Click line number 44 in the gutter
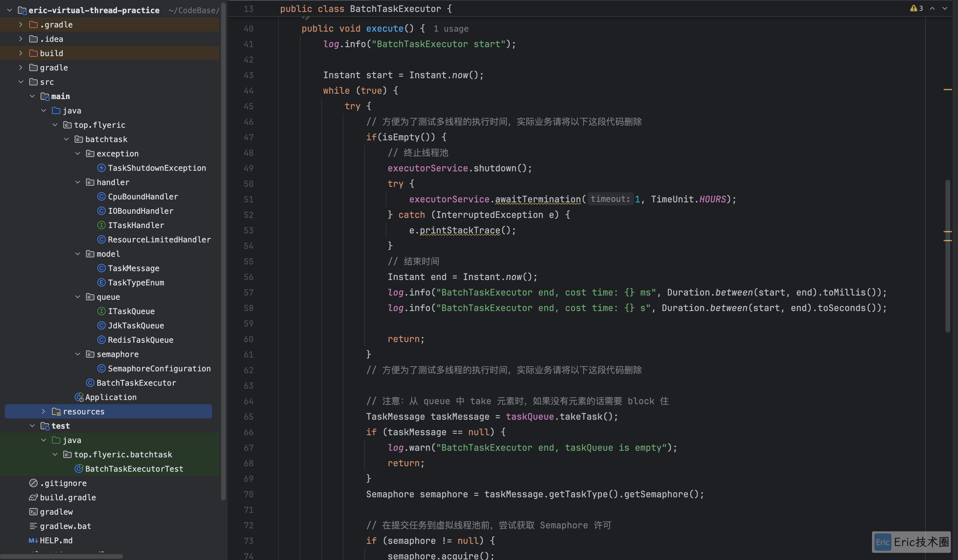 [x=248, y=91]
